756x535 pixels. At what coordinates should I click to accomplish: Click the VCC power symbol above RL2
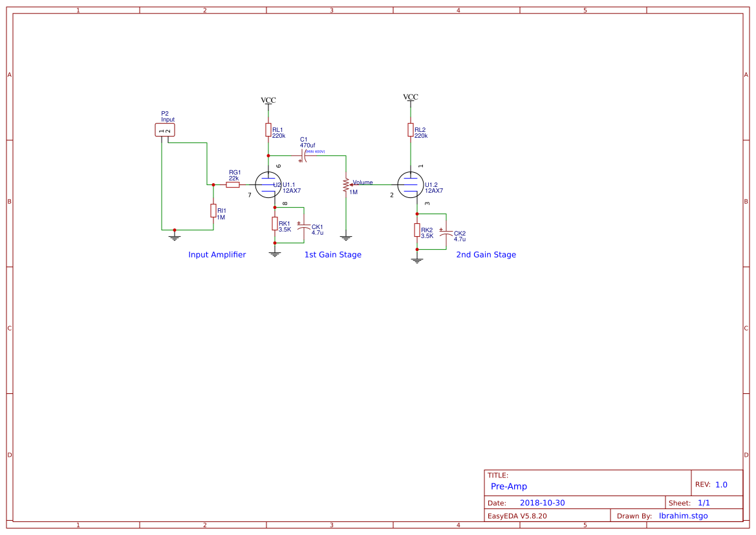coord(409,98)
